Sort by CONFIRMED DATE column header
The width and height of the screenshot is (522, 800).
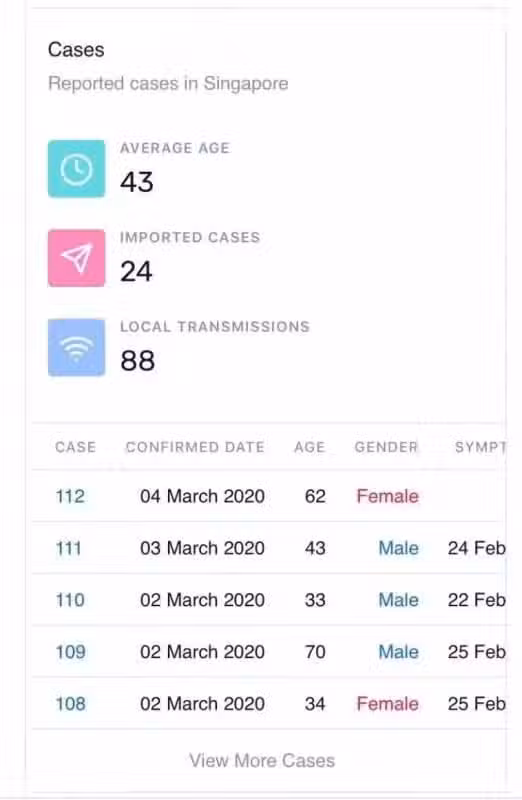[x=195, y=447]
